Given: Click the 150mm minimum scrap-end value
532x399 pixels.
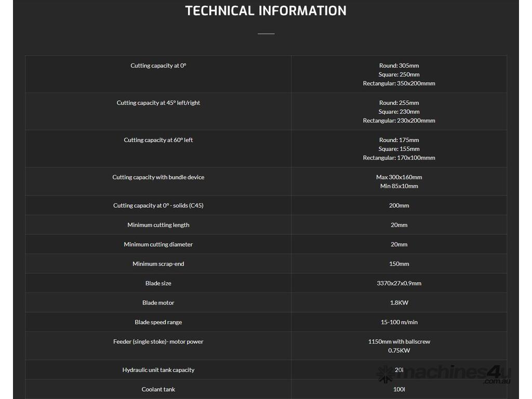Looking at the screenshot, I should click(x=399, y=264).
